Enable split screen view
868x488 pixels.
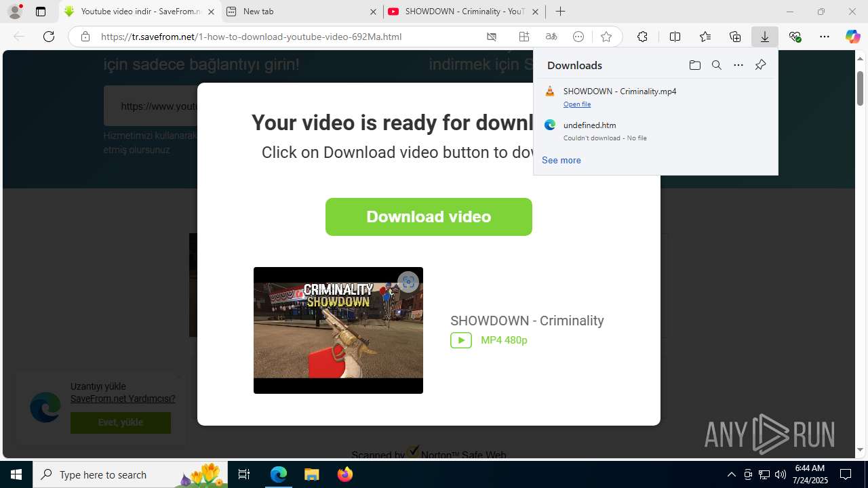675,37
